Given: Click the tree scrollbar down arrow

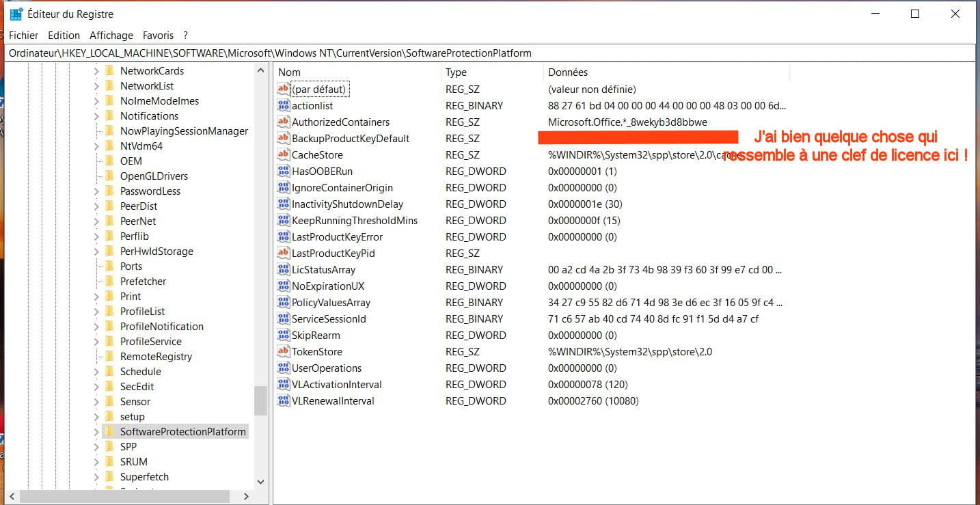Looking at the screenshot, I should pos(260,481).
